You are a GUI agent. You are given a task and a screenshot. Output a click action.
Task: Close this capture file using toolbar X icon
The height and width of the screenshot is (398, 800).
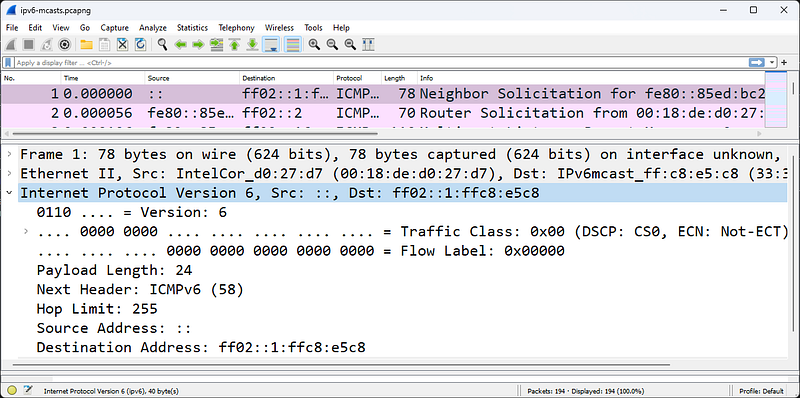[x=122, y=45]
